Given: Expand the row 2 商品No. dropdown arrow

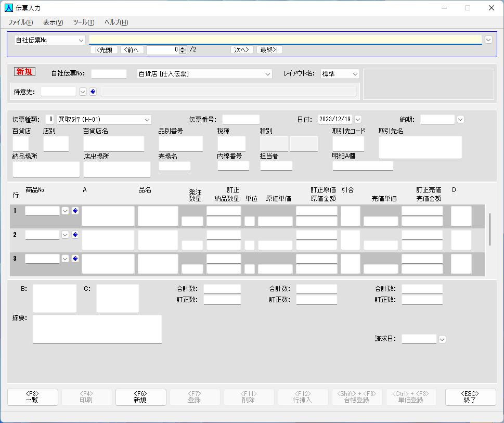Looking at the screenshot, I should pos(65,235).
